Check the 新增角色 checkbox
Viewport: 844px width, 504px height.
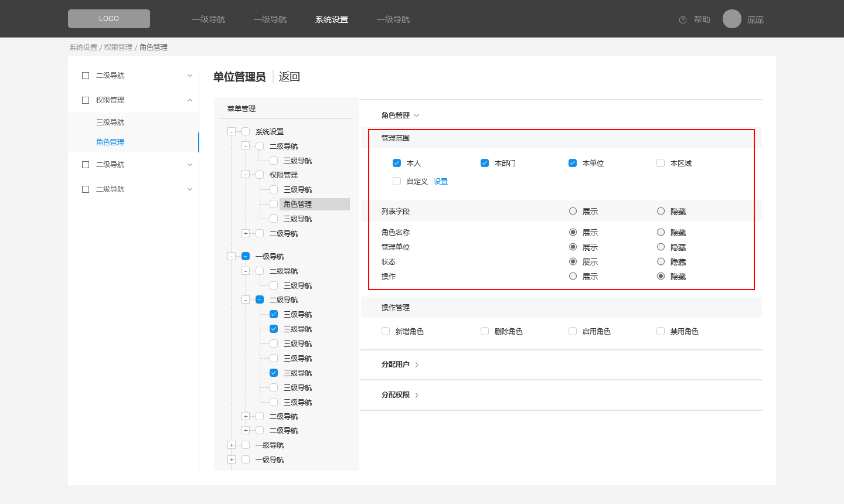pyautogui.click(x=386, y=331)
